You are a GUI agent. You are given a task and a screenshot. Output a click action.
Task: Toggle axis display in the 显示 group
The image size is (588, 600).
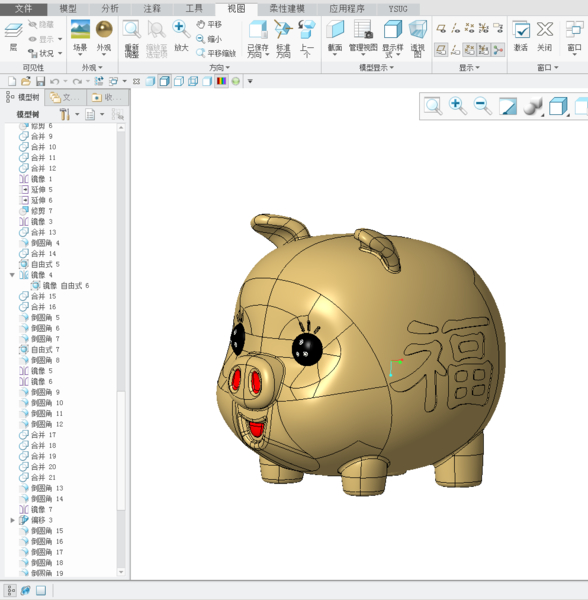pyautogui.click(x=455, y=28)
